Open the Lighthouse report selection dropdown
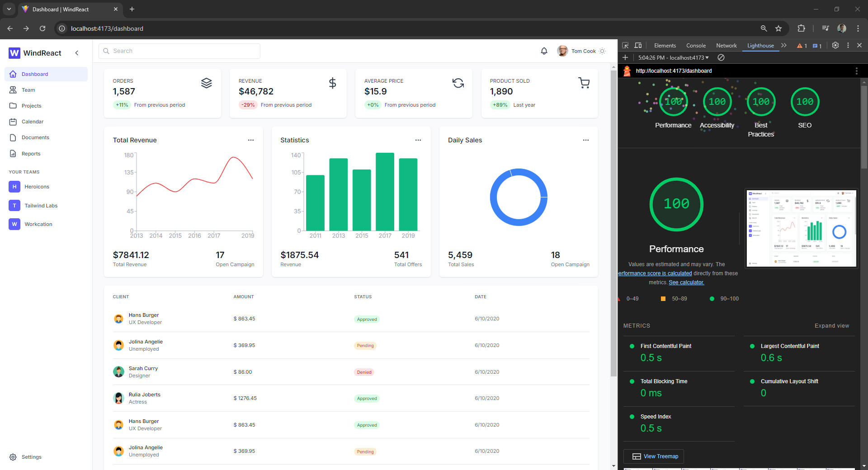868x470 pixels. (x=673, y=58)
